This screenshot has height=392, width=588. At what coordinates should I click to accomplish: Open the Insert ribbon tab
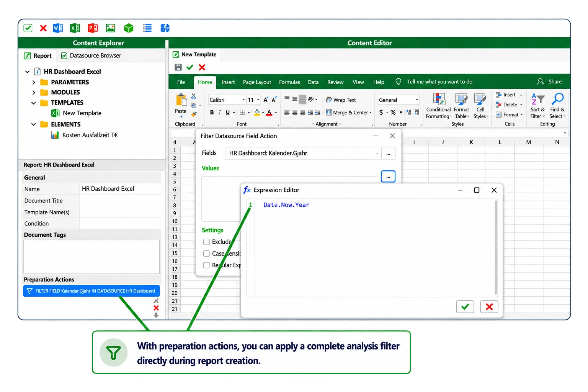click(228, 82)
